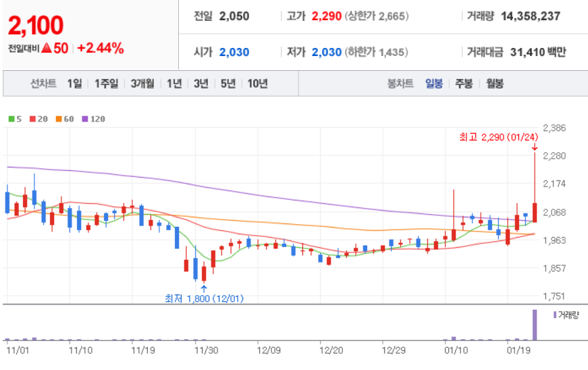Switch to the 월봉 monthly candle chart
The image size is (588, 370).
[x=495, y=83]
